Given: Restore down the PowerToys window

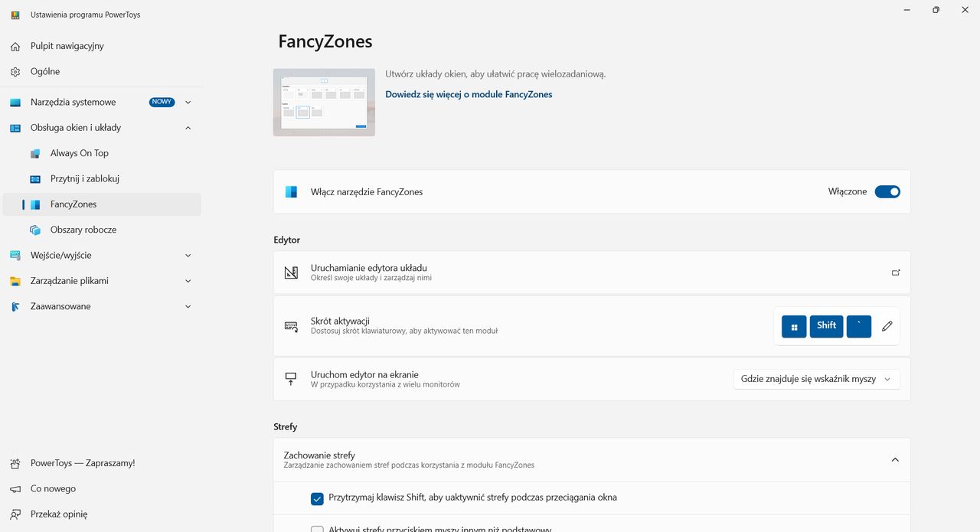Looking at the screenshot, I should (x=936, y=10).
